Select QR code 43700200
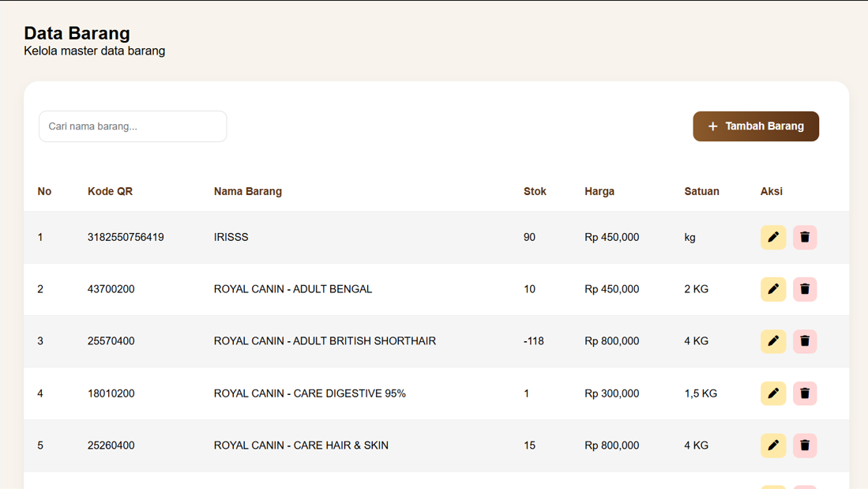Viewport: 868px width, 489px height. click(111, 289)
